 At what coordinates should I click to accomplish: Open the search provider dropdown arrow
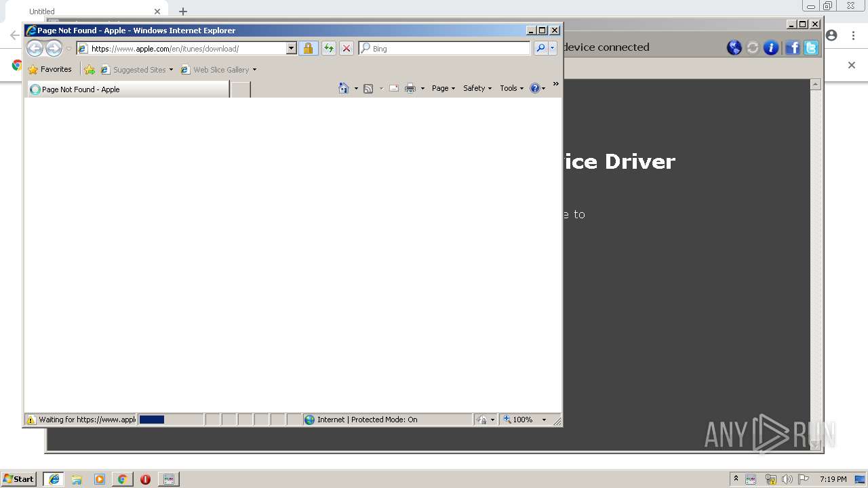coord(553,48)
